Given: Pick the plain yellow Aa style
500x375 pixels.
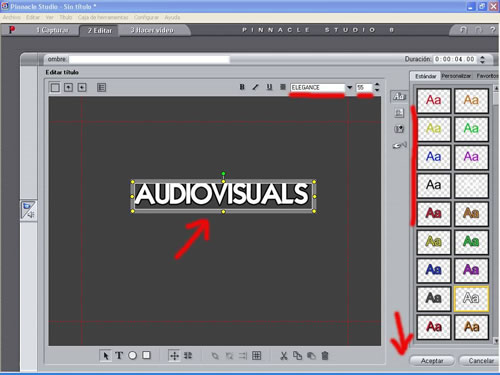Looking at the screenshot, I should [x=434, y=128].
